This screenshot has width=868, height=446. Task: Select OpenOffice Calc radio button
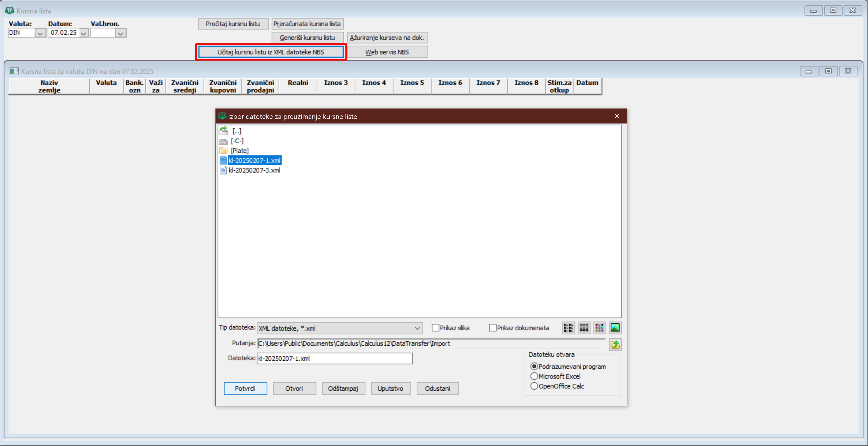534,386
